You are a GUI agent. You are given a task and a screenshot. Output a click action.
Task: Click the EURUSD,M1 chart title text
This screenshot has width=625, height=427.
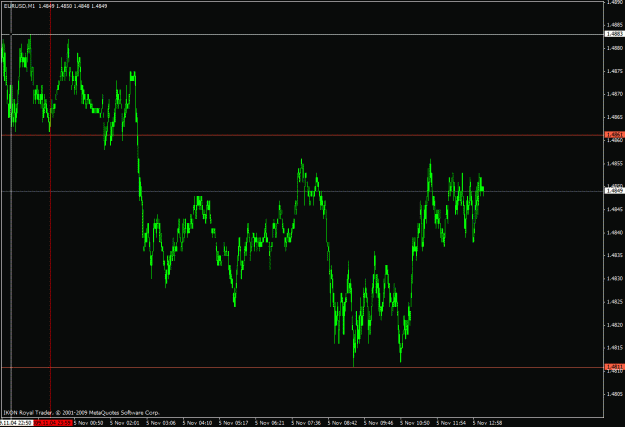point(19,6)
